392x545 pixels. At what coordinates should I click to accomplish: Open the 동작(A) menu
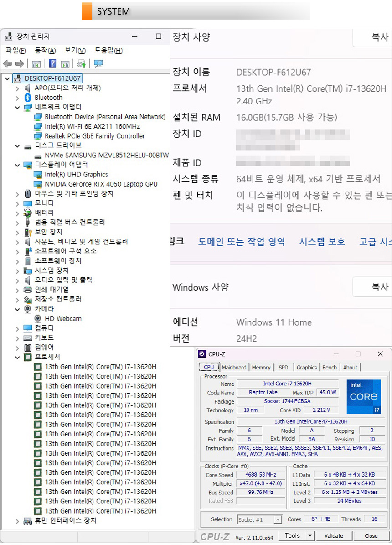pyautogui.click(x=45, y=51)
